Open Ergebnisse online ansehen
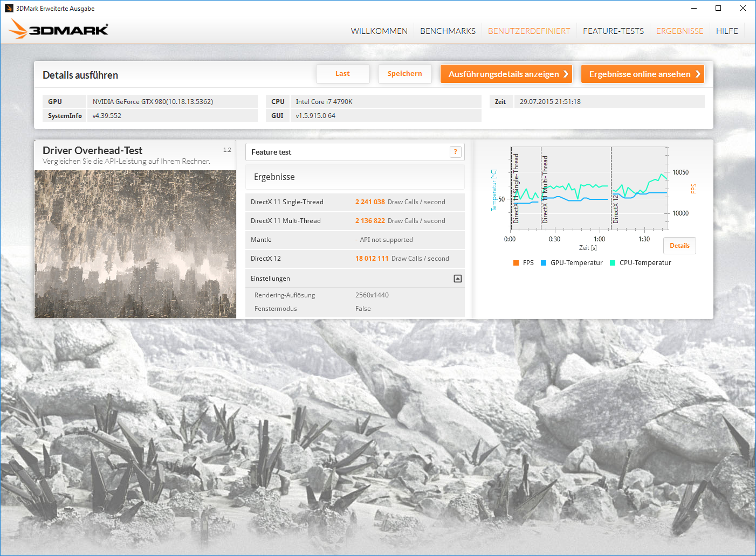The image size is (756, 556). point(643,74)
